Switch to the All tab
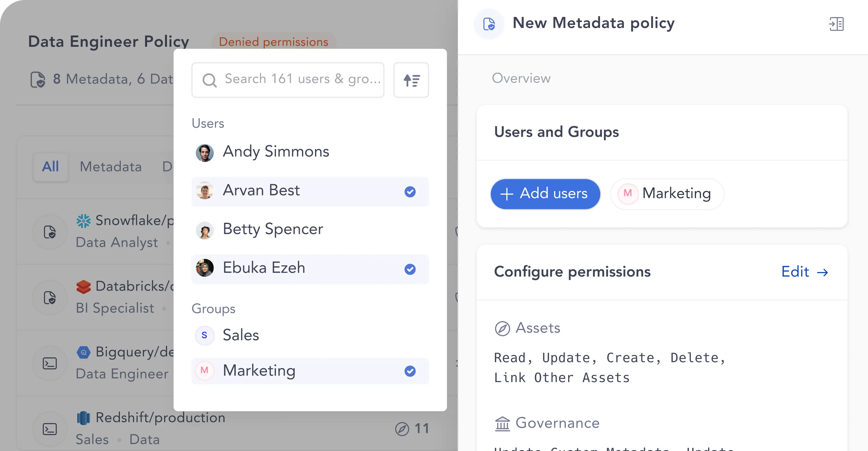The image size is (868, 451). 51,167
